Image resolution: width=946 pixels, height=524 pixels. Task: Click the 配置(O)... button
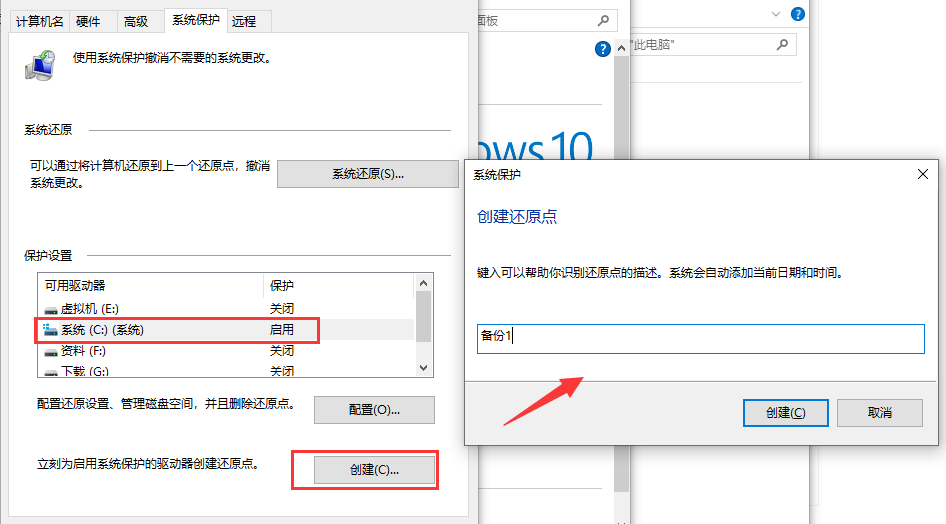(374, 410)
